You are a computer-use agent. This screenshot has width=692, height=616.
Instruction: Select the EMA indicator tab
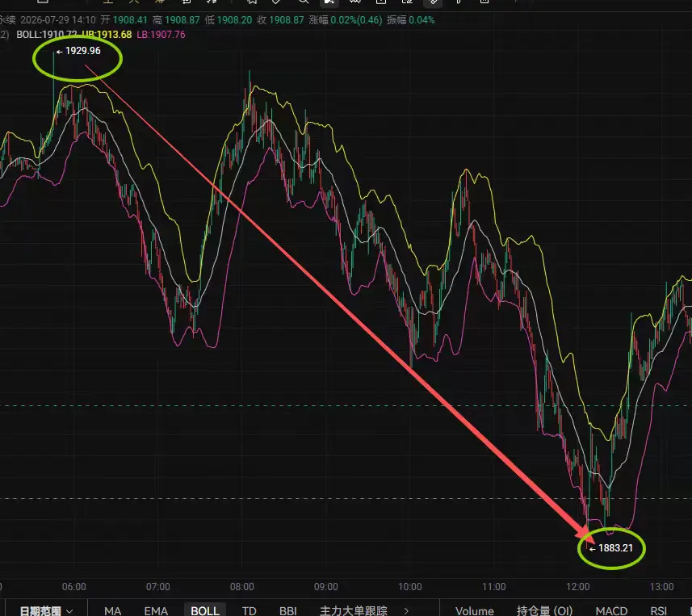[156, 610]
